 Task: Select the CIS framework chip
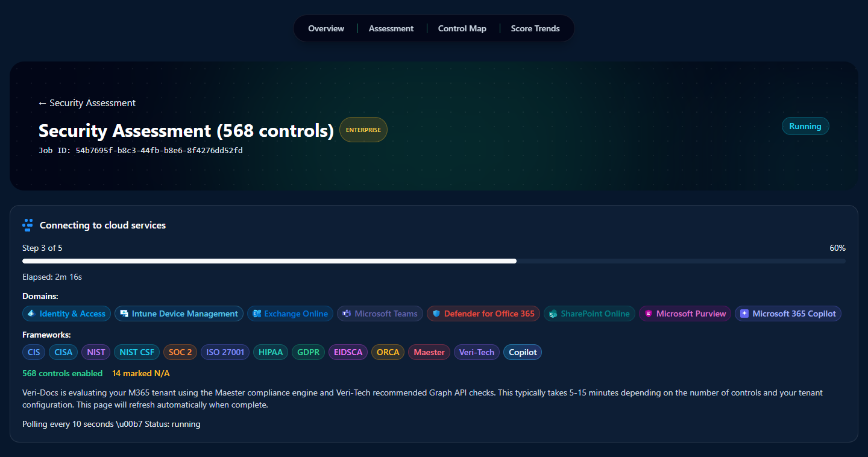click(33, 352)
